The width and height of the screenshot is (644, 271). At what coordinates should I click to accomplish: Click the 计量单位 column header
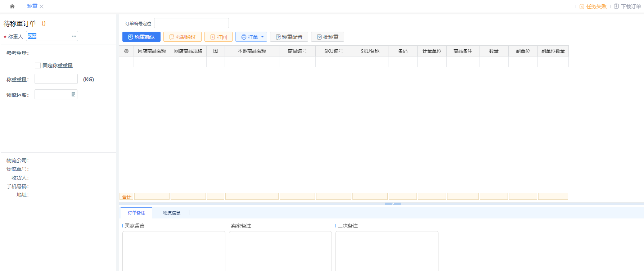(x=432, y=51)
